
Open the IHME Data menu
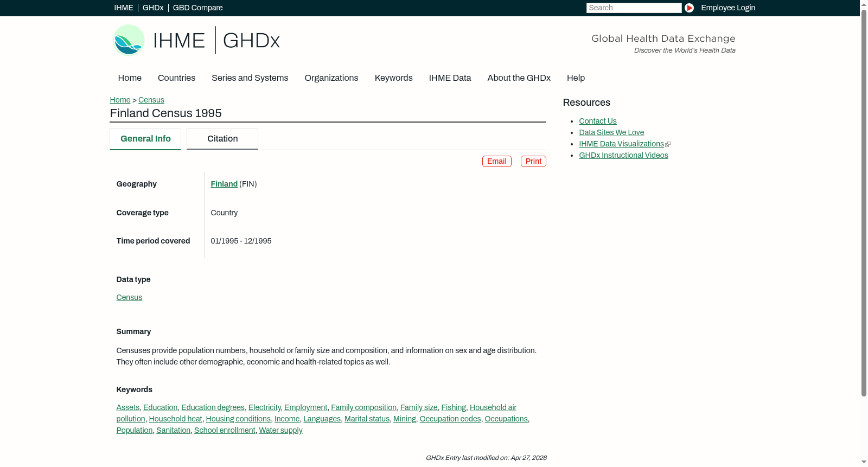(x=450, y=78)
